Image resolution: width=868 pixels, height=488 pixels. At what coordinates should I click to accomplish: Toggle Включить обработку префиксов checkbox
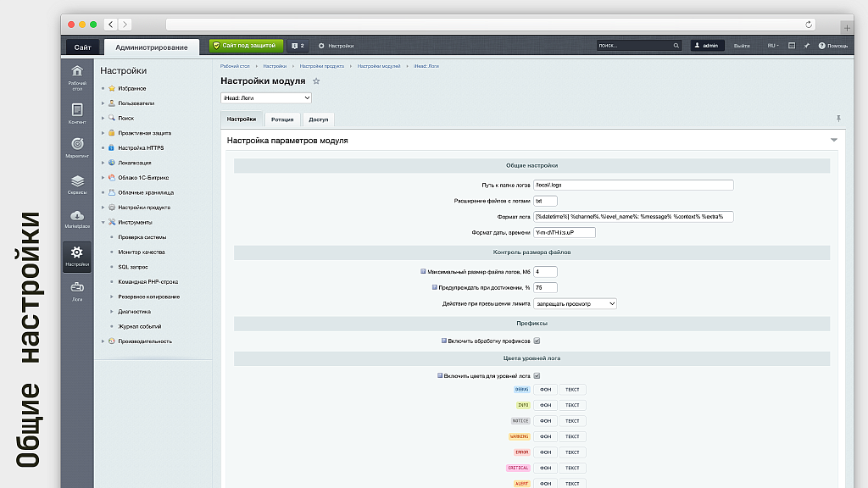click(x=537, y=341)
